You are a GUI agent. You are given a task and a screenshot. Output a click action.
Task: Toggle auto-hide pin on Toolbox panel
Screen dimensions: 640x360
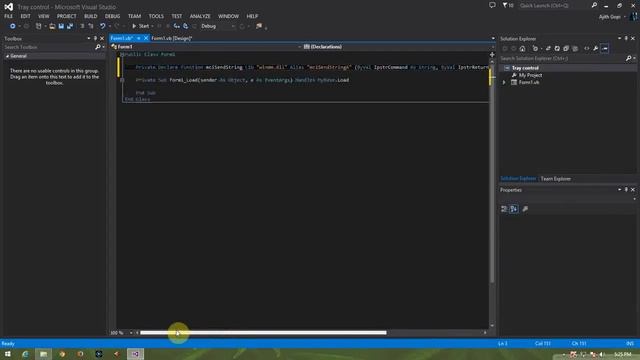point(96,38)
